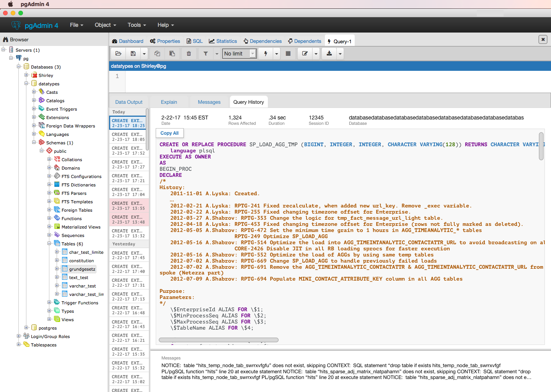Click the Open File folder icon

click(118, 54)
